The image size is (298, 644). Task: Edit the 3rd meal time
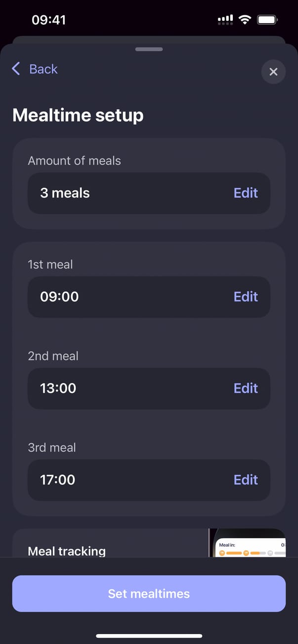pyautogui.click(x=246, y=480)
